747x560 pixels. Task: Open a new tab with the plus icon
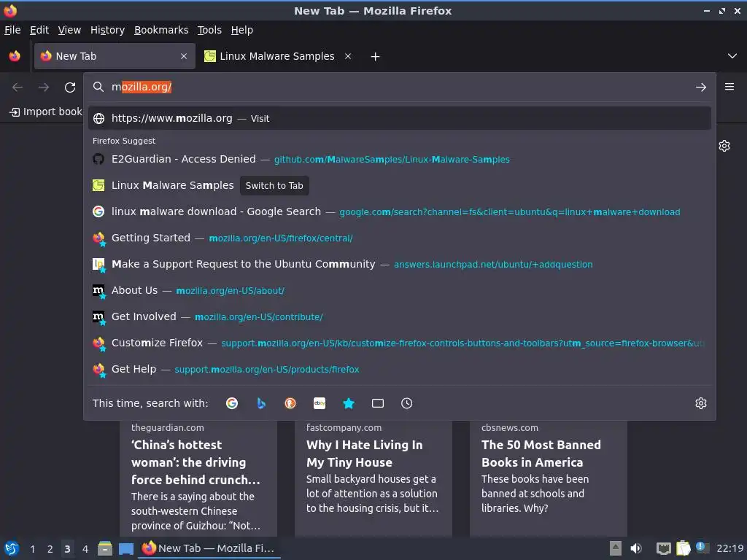[x=375, y=57]
